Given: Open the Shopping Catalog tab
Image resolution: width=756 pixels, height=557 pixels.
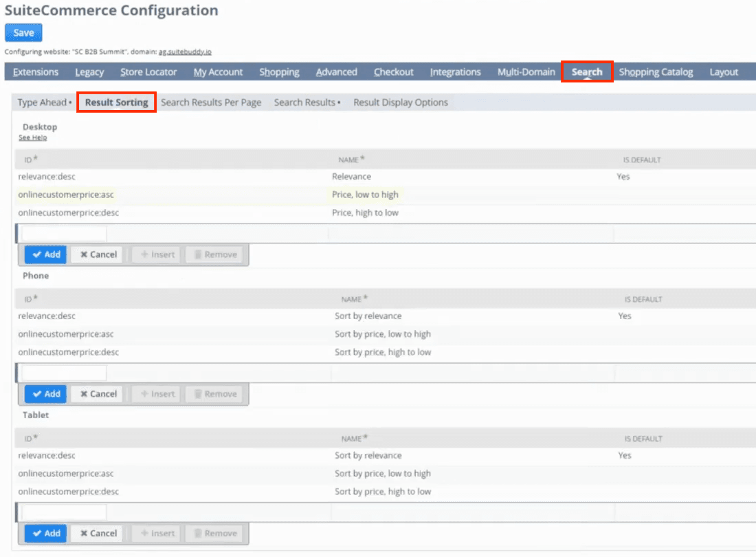Looking at the screenshot, I should point(656,72).
